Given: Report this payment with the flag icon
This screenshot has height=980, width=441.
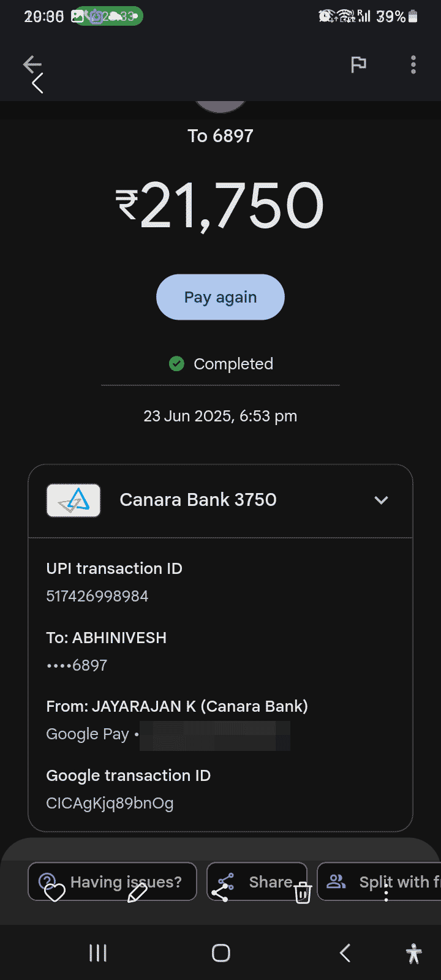Looking at the screenshot, I should [x=358, y=64].
